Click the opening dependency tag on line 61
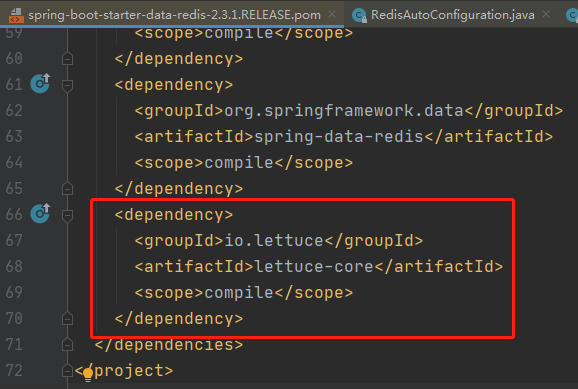 tap(174, 85)
